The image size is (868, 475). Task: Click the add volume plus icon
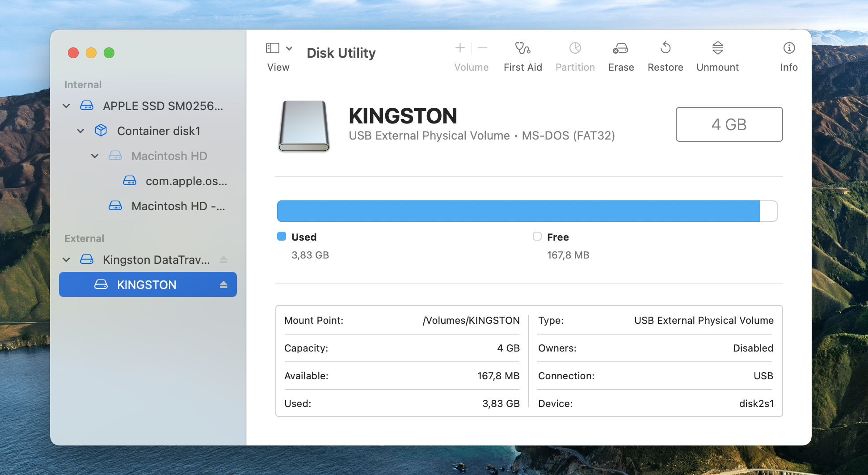coord(460,48)
